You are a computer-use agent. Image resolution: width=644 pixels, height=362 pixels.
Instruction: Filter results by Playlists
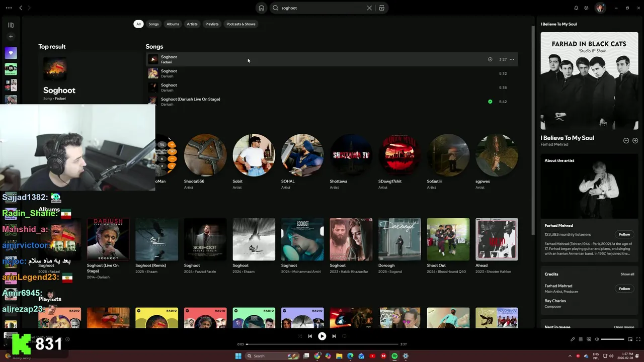pos(212,24)
